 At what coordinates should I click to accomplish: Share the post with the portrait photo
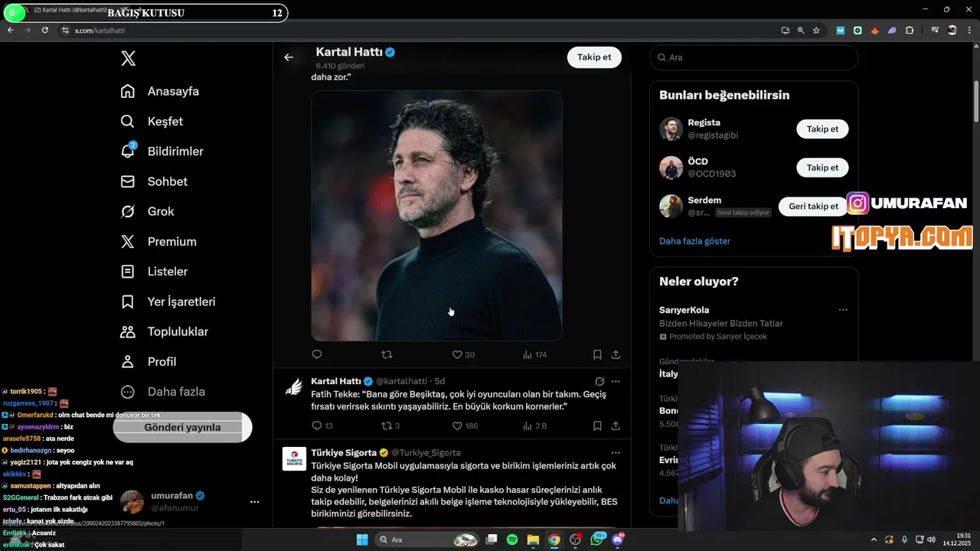coord(616,354)
